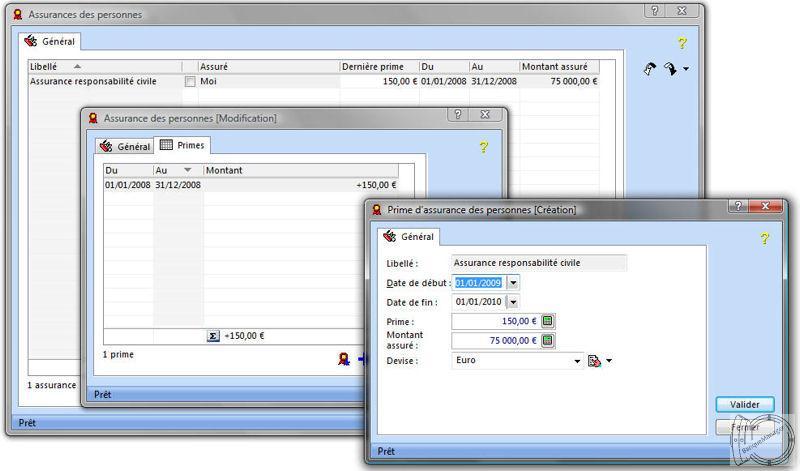Toggle checkbox in Assurance responsabilité civile row
The width and height of the screenshot is (800, 471).
(x=189, y=81)
